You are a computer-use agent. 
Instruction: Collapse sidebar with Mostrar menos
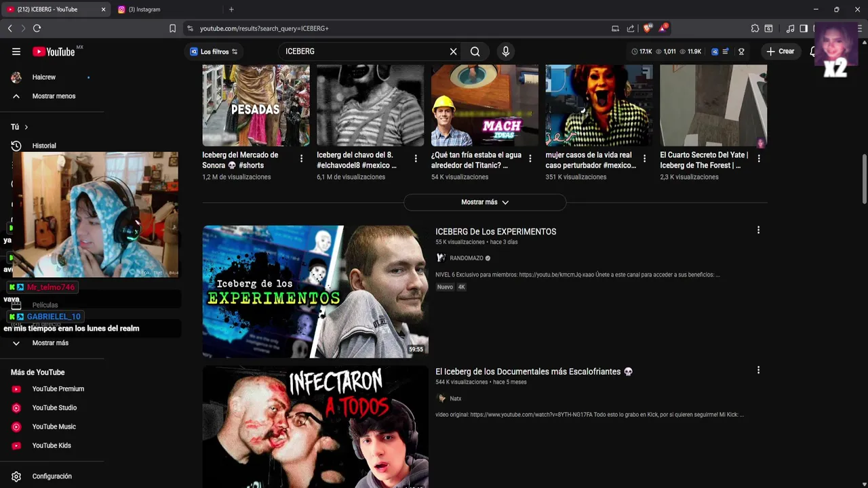[54, 96]
